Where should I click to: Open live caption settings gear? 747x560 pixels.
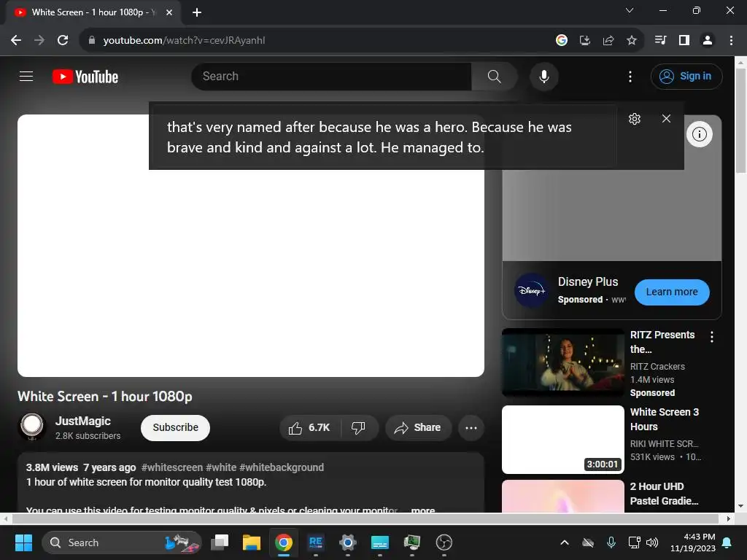point(634,119)
